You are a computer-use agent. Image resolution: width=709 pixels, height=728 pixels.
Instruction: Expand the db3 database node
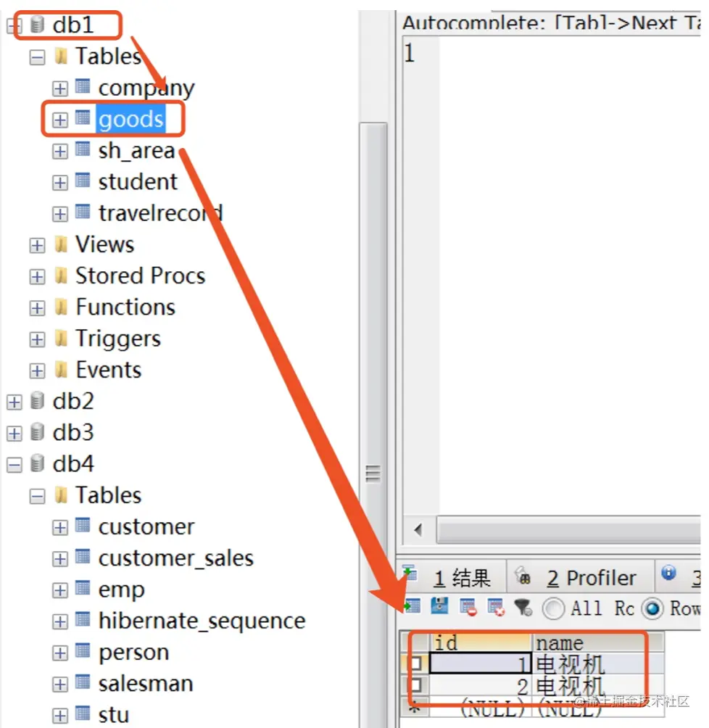pyautogui.click(x=14, y=433)
